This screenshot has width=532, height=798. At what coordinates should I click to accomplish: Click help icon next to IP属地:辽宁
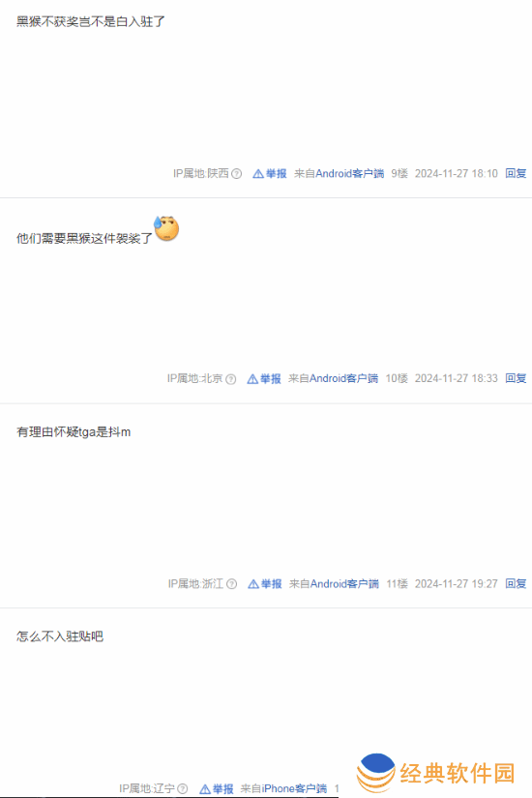[x=183, y=788]
